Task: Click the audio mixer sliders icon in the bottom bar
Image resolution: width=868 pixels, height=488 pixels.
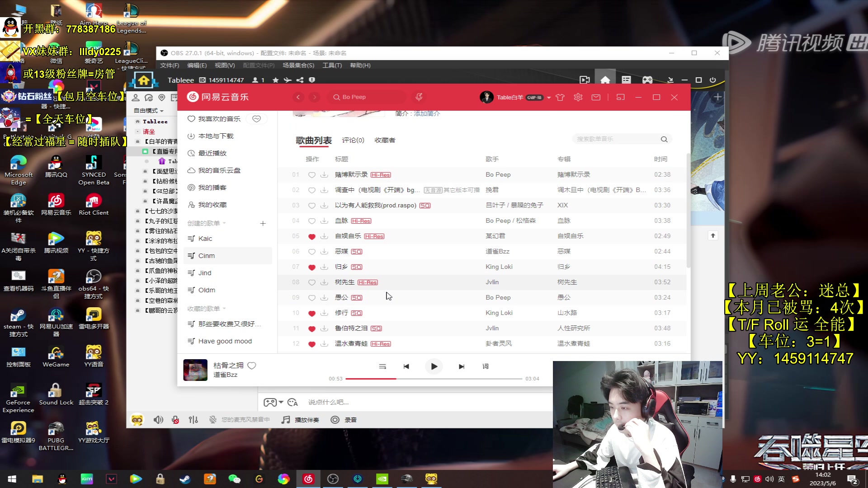Action: 193,419
